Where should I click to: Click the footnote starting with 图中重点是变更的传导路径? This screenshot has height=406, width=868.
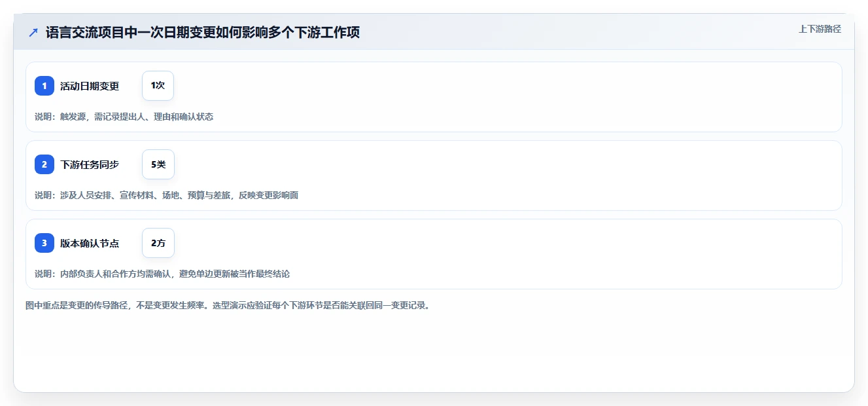tap(228, 305)
